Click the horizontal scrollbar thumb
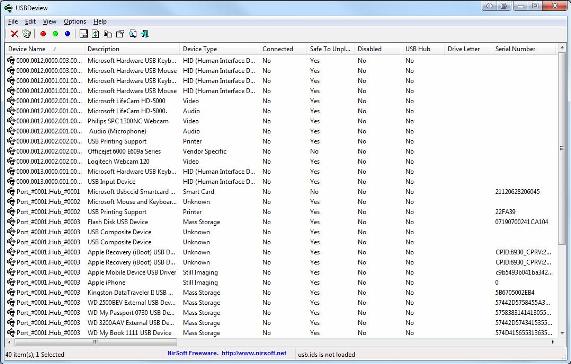571x364 pixels. point(95,342)
